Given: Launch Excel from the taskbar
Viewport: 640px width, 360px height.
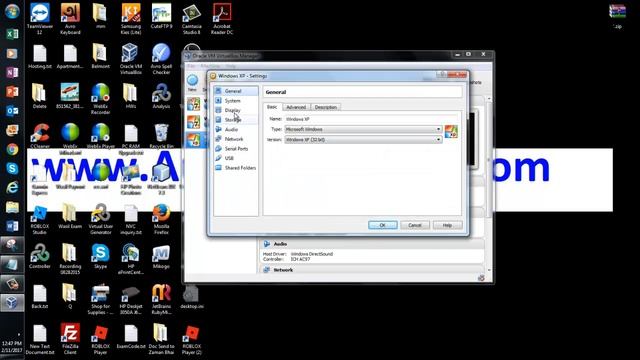Looking at the screenshot, I should pyautogui.click(x=12, y=34).
